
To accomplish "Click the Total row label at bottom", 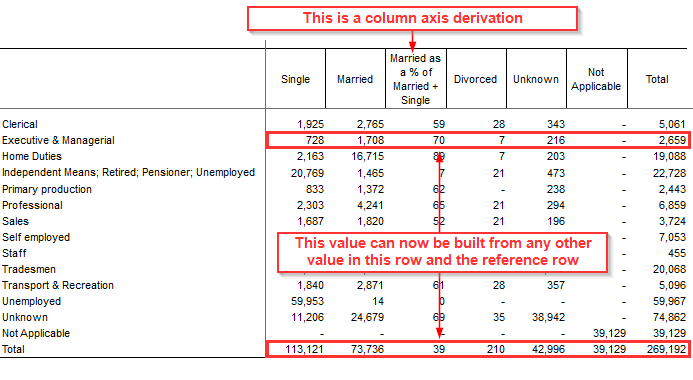I will click(x=13, y=349).
